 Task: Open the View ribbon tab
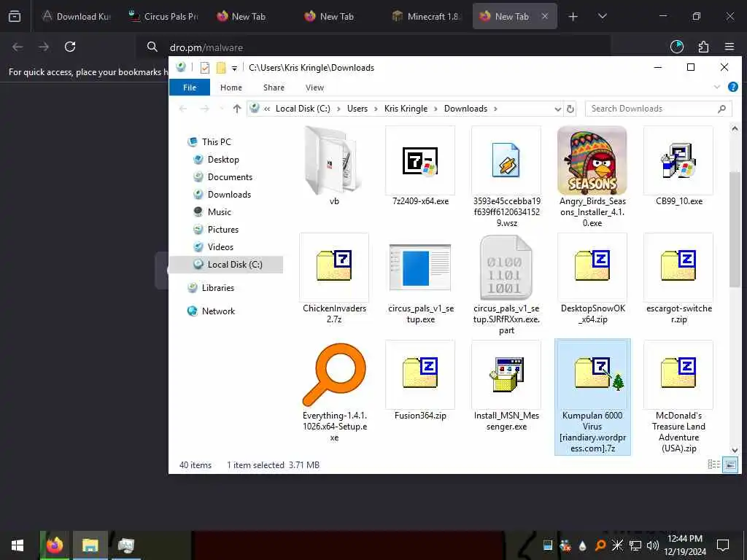pyautogui.click(x=314, y=87)
